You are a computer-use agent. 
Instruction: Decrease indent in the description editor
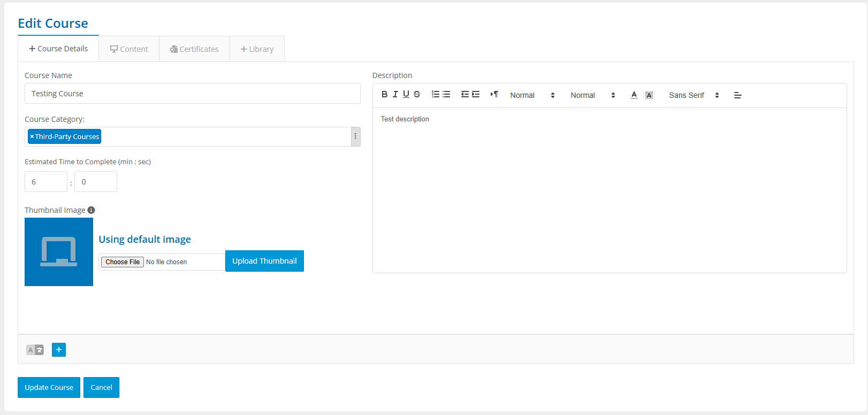point(465,95)
